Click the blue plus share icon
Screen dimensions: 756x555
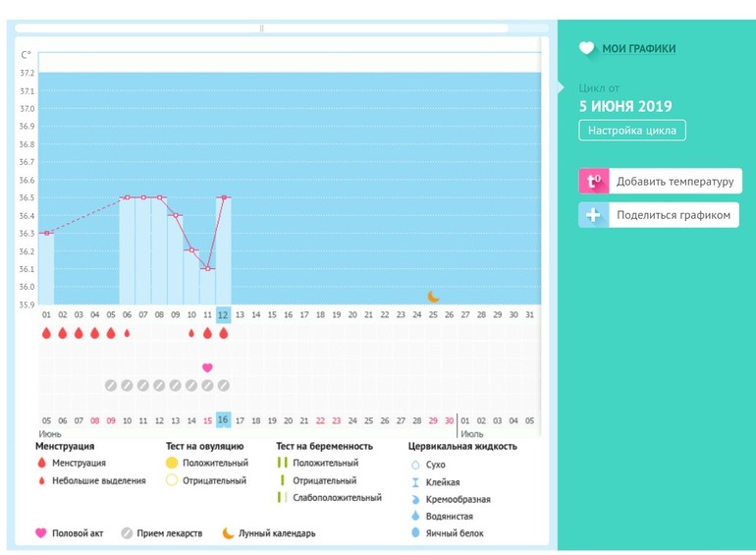(x=593, y=215)
